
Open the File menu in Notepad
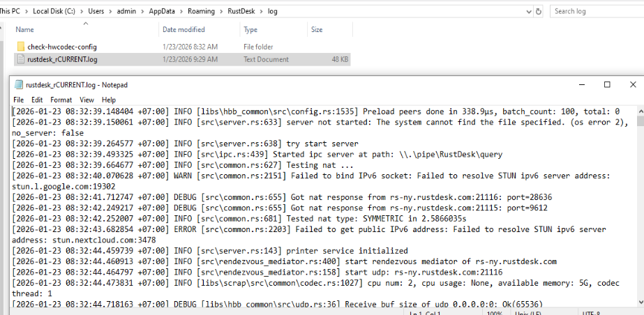(18, 100)
